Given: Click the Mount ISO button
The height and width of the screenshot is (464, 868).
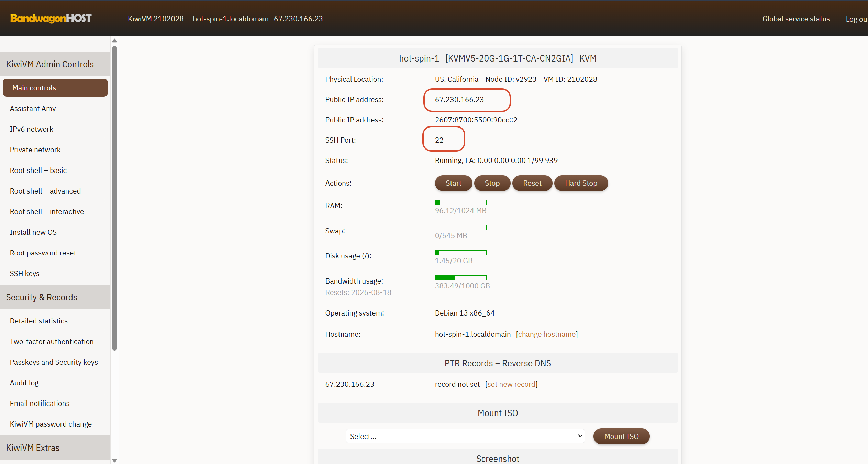Looking at the screenshot, I should (621, 436).
